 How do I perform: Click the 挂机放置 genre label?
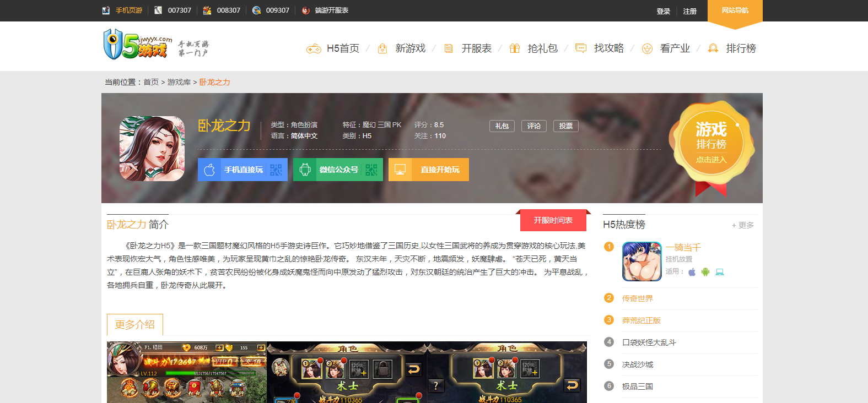tap(679, 259)
